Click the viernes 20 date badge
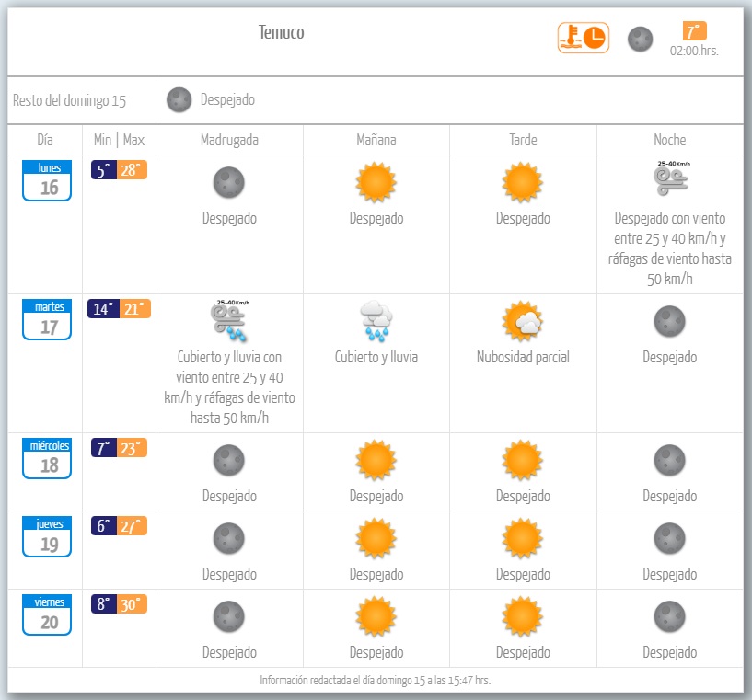The width and height of the screenshot is (752, 700). point(46,614)
